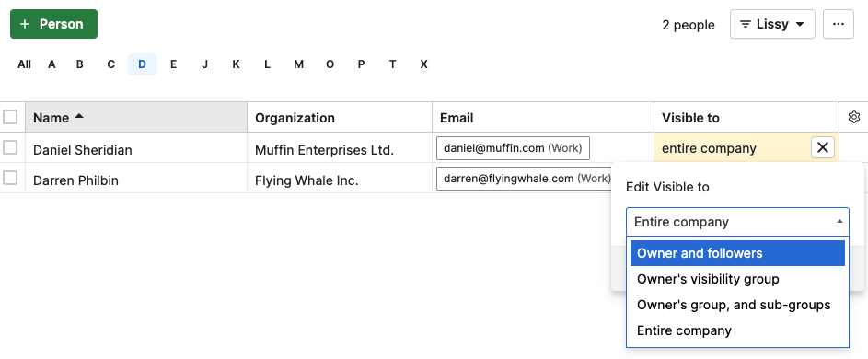The image size is (868, 359).
Task: Open Flying Whale Inc. organization
Action: tap(307, 180)
